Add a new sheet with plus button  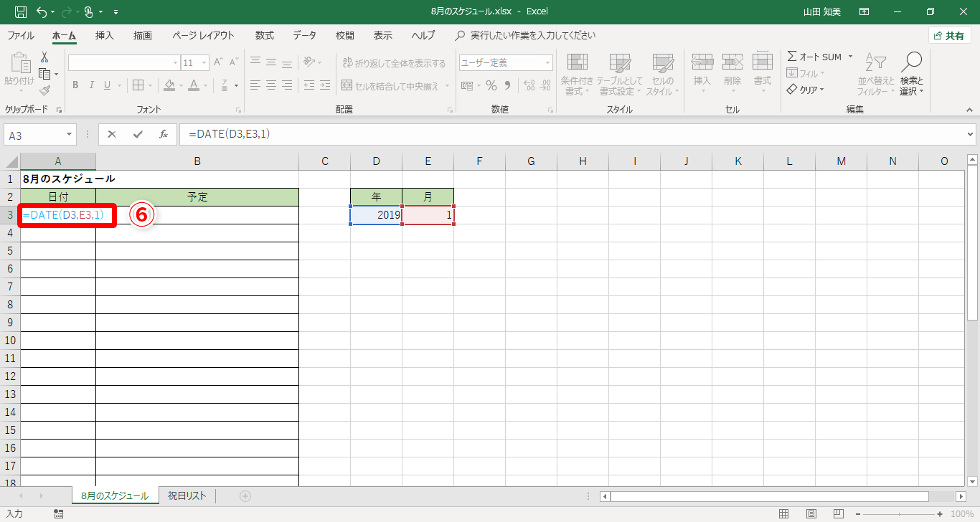(x=245, y=495)
